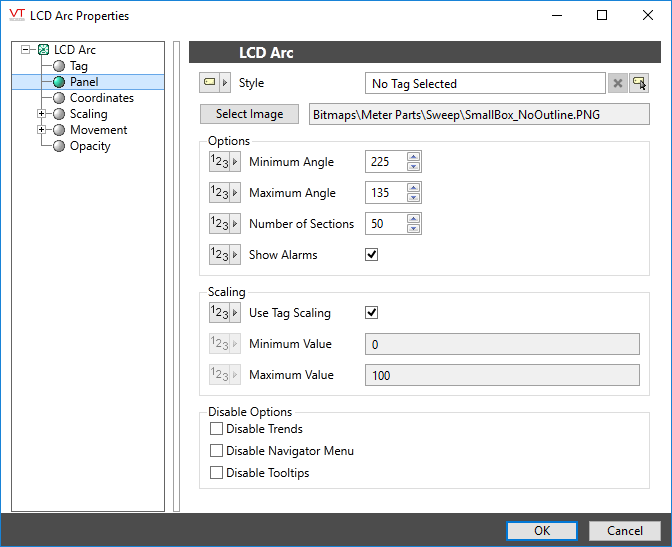Increase Minimum Angle with the up spinner arrow
The height and width of the screenshot is (547, 672).
pos(414,157)
